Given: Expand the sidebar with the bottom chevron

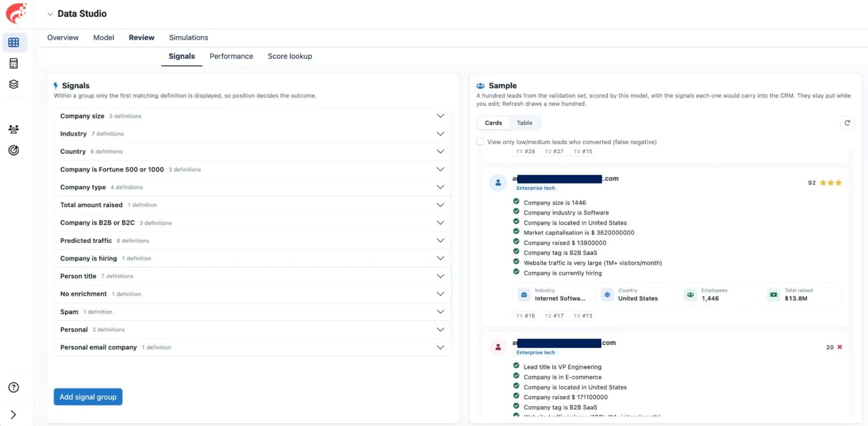Looking at the screenshot, I should [x=14, y=415].
